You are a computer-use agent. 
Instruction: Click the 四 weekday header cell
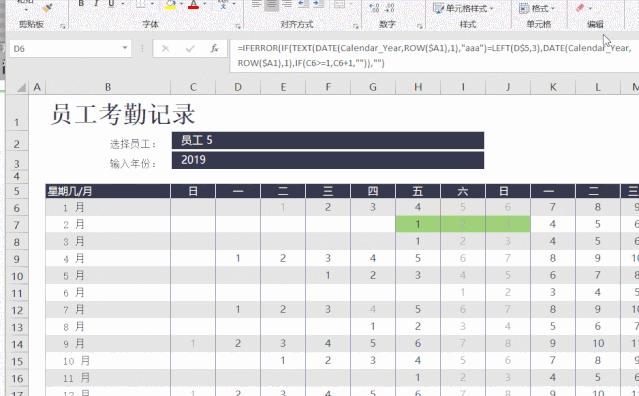373,191
